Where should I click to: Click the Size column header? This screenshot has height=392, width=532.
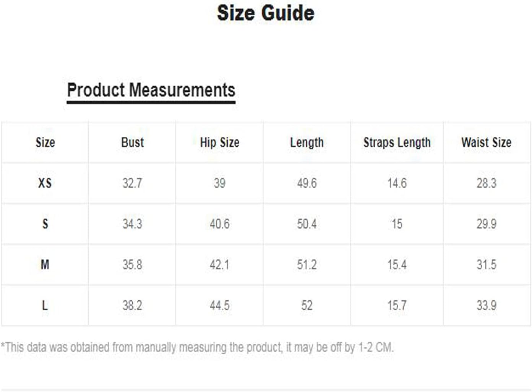45,143
